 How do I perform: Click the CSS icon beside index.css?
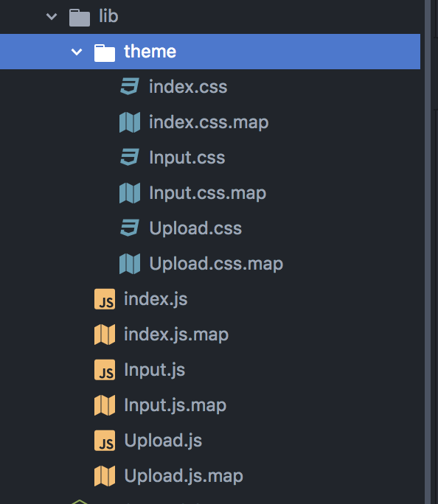pos(130,86)
